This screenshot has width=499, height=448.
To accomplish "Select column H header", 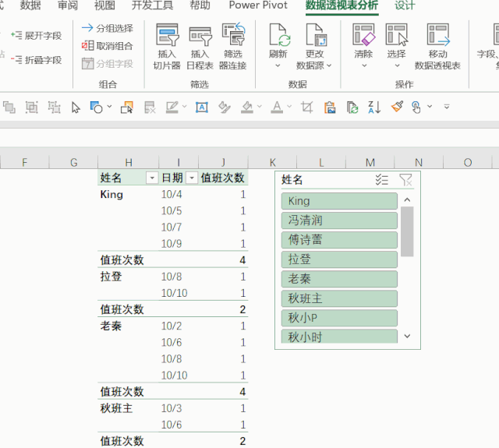I will click(x=128, y=163).
